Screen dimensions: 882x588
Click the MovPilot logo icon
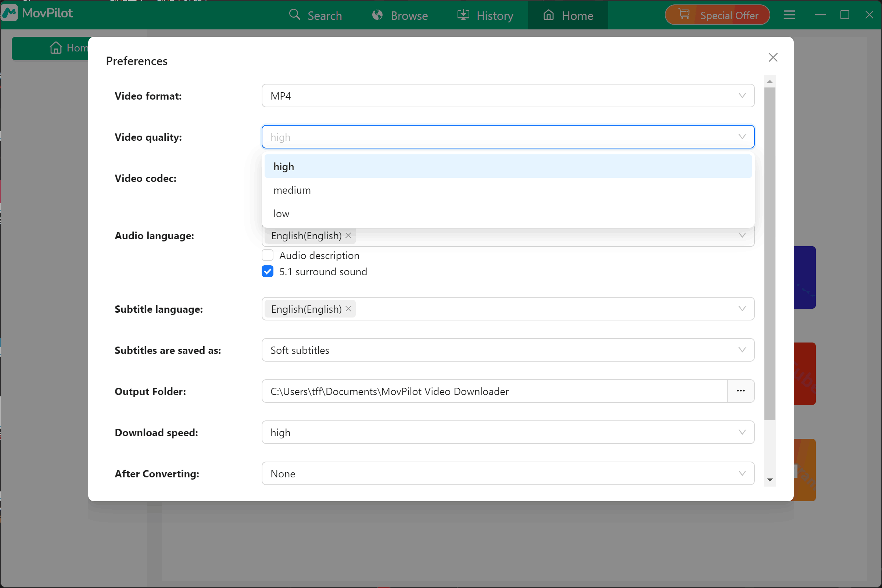[10, 13]
